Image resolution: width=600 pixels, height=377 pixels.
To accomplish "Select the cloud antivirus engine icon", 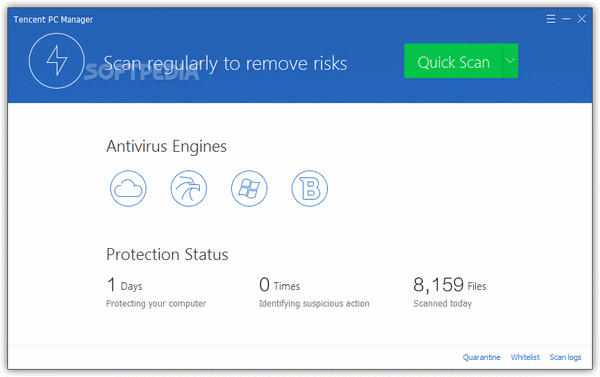I will (128, 188).
